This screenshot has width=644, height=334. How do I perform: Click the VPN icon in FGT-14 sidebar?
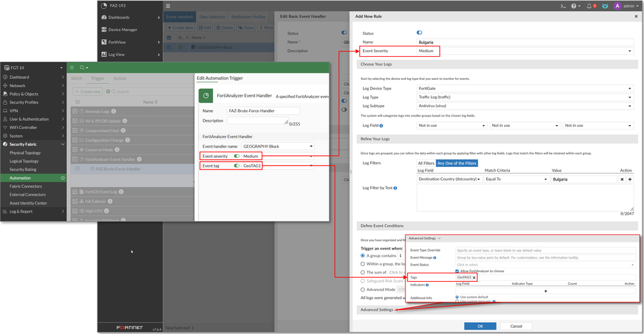point(5,111)
